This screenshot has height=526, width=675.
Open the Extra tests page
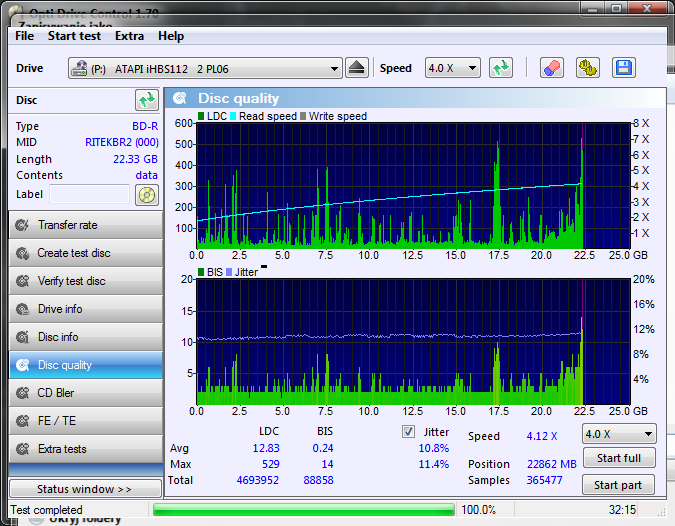pos(86,449)
